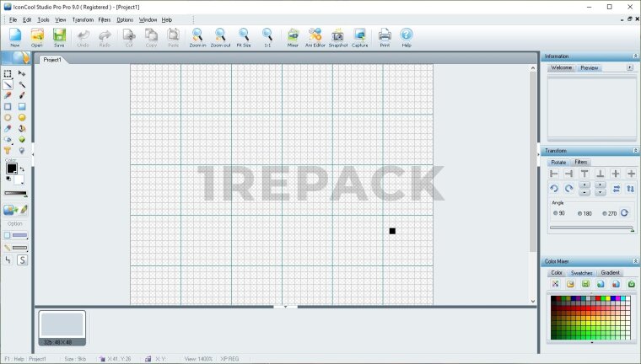Click the Zoom in toolbar icon
This screenshot has height=364, width=641.
point(197,37)
